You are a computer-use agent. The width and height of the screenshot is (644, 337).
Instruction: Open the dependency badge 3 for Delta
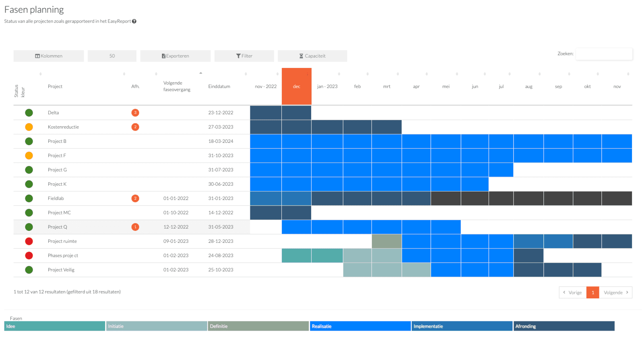point(135,113)
